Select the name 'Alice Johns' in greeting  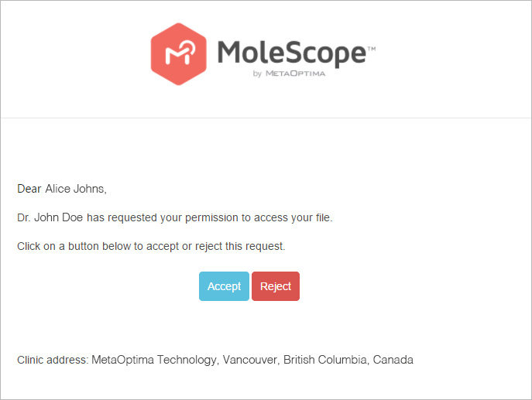point(75,189)
